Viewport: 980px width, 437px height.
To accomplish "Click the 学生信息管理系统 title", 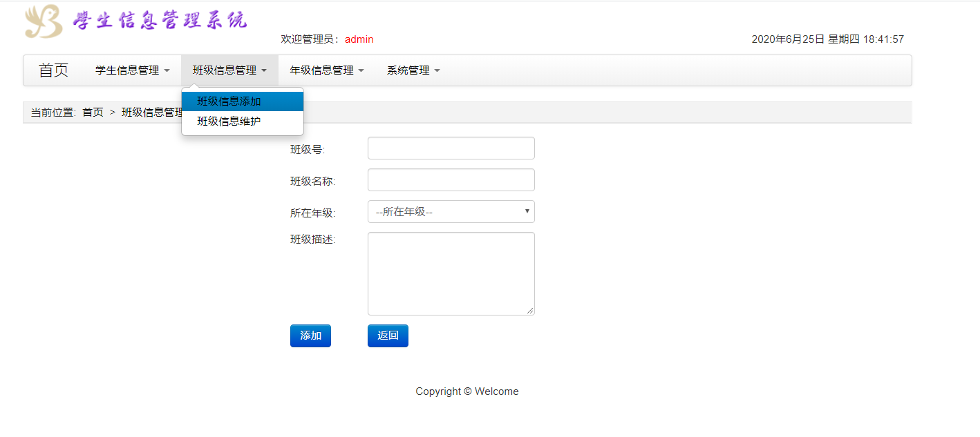I will coord(160,20).
